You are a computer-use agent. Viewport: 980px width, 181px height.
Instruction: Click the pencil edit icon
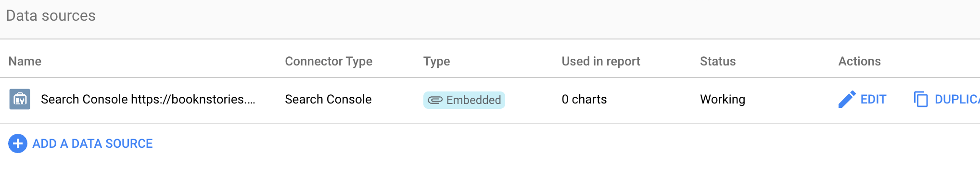pos(847,99)
